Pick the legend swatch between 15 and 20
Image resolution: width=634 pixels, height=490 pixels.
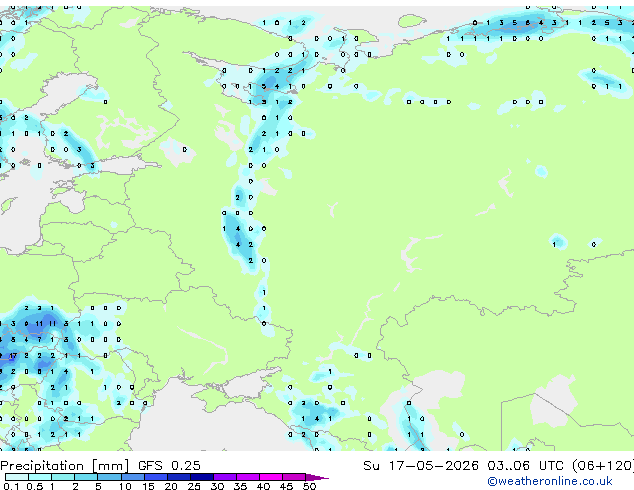point(155,477)
